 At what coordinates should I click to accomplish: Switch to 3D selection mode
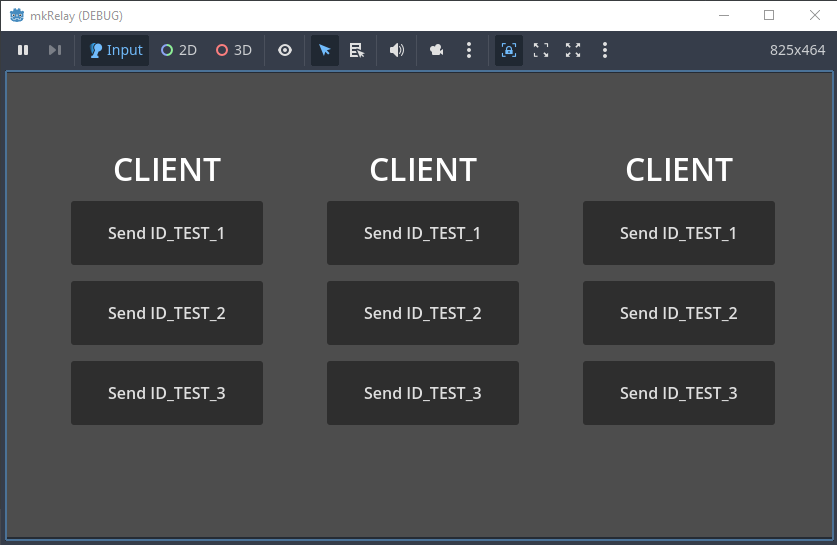tap(234, 50)
